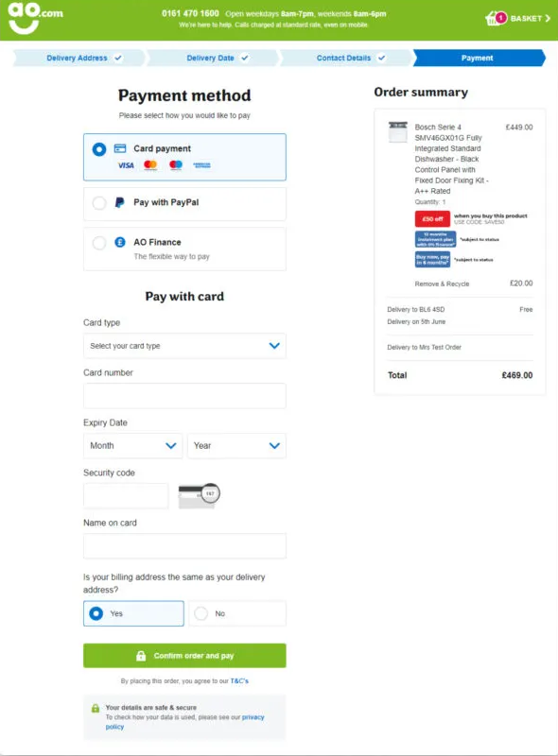
Task: Click the card number input field
Action: point(184,395)
